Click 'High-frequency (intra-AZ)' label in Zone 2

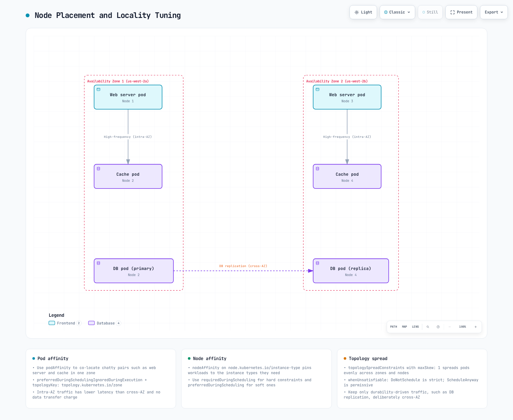tap(347, 137)
